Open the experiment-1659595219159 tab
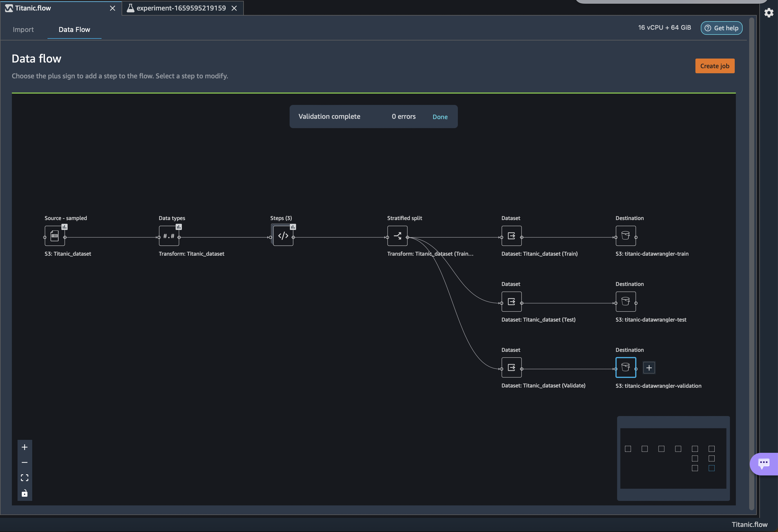The width and height of the screenshot is (778, 532). 181,8
